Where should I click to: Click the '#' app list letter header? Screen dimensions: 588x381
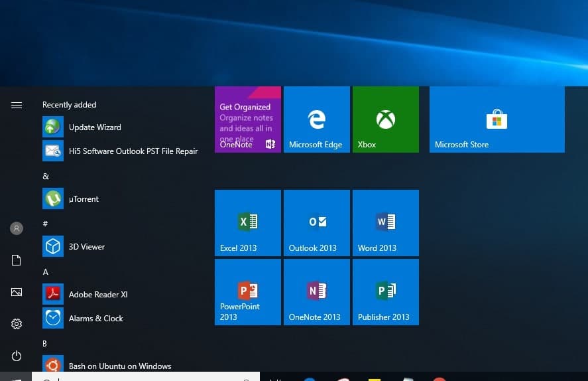point(45,224)
